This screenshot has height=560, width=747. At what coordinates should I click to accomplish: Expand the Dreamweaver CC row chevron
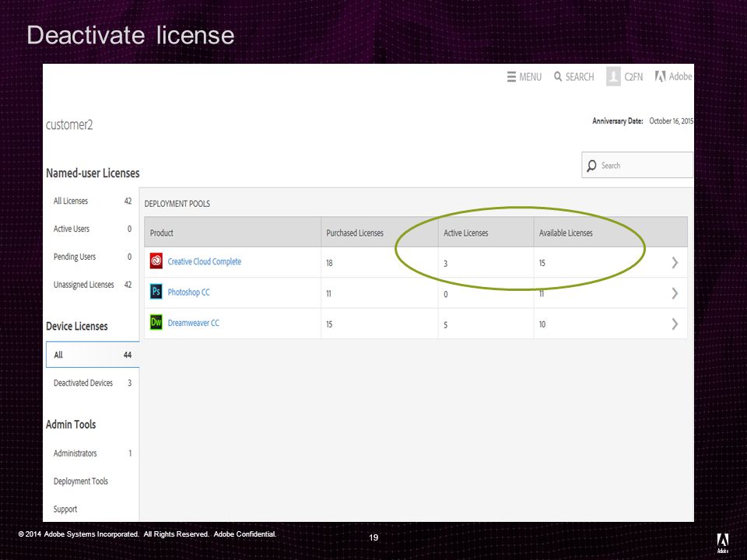[x=675, y=324]
